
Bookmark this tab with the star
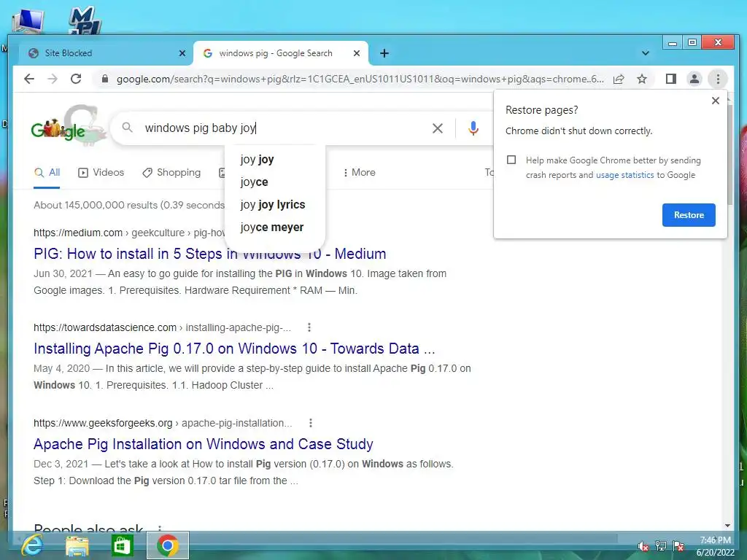coord(642,79)
